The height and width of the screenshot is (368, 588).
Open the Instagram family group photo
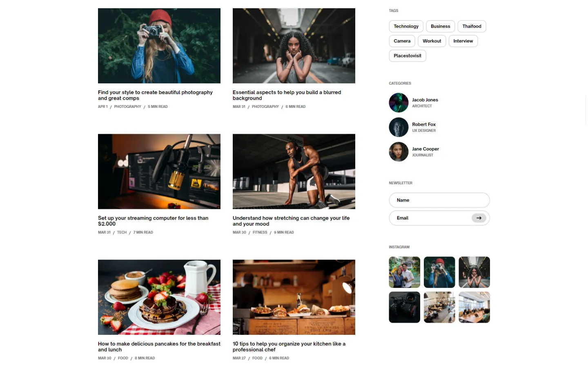tap(404, 272)
